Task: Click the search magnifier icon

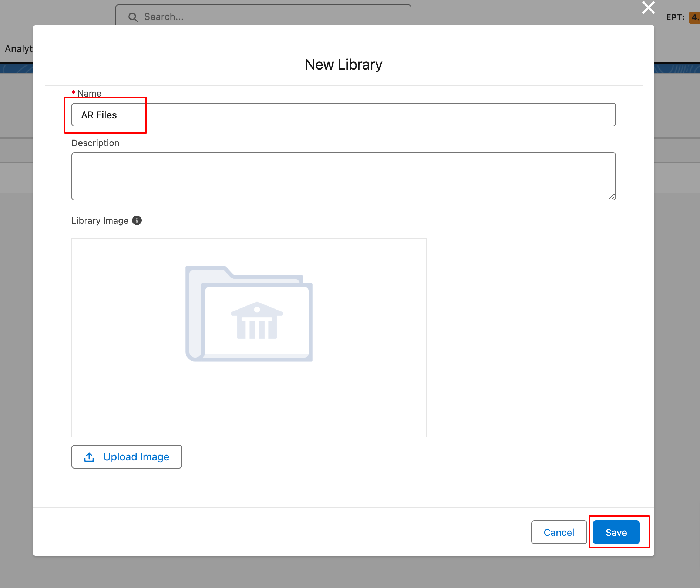Action: tap(133, 17)
